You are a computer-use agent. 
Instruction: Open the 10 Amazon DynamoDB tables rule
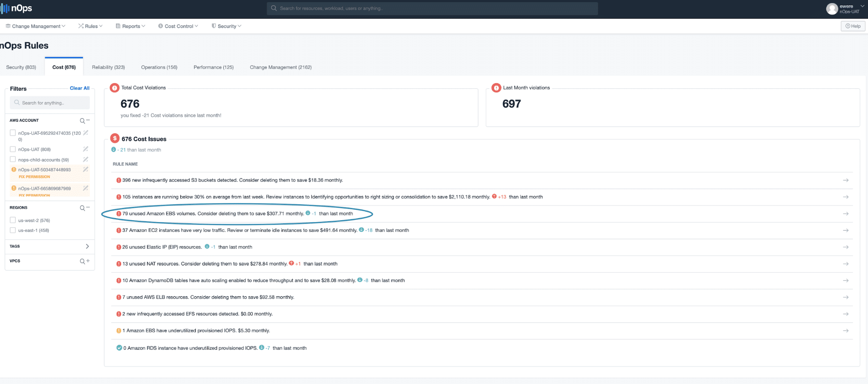[239, 281]
